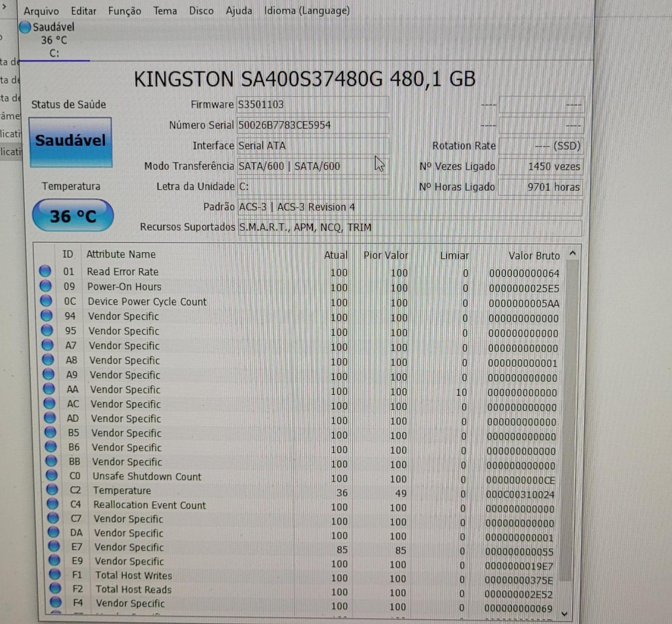Click the Attribute Name column header

(121, 255)
